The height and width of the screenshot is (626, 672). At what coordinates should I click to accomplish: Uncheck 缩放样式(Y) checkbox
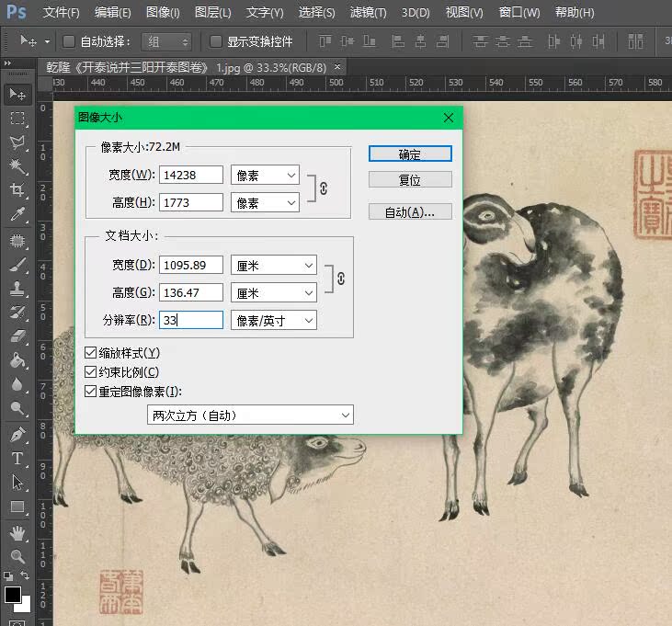[90, 353]
